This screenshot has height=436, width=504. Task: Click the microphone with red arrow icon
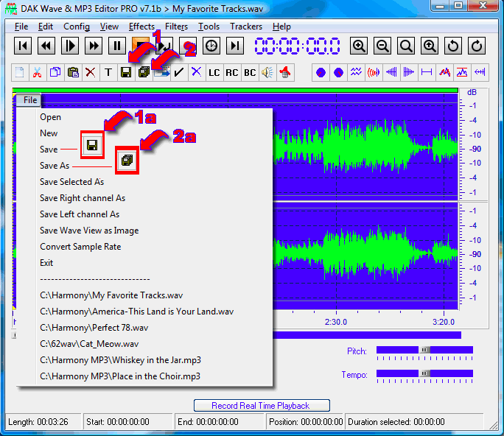(x=284, y=72)
